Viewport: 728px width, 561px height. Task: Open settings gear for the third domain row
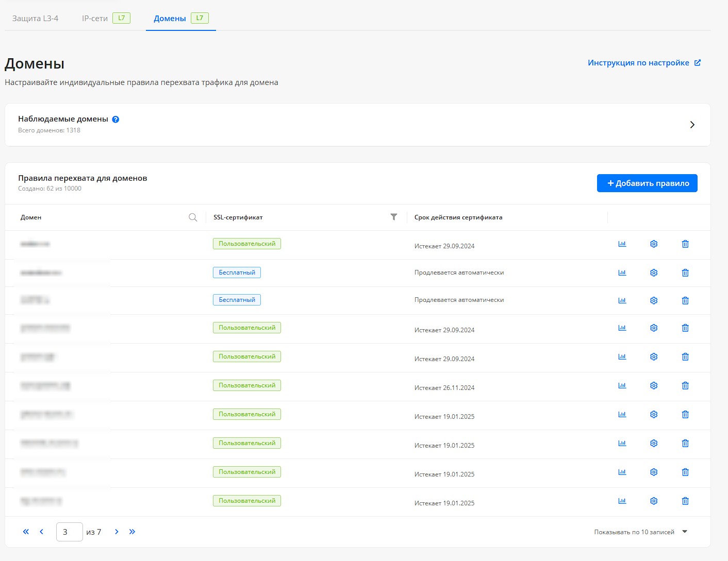(x=654, y=300)
